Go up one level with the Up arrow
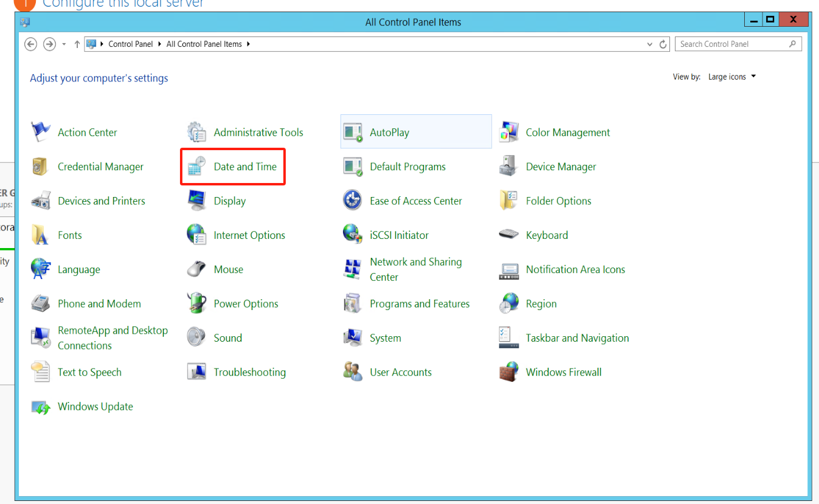This screenshot has width=819, height=504. pyautogui.click(x=77, y=44)
